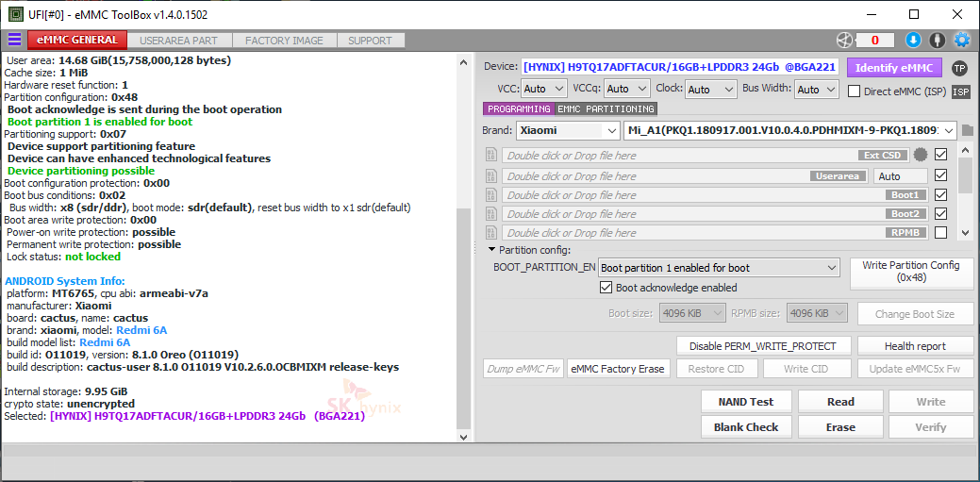Toggle the Boot acknowledge enabled checkbox

[605, 288]
